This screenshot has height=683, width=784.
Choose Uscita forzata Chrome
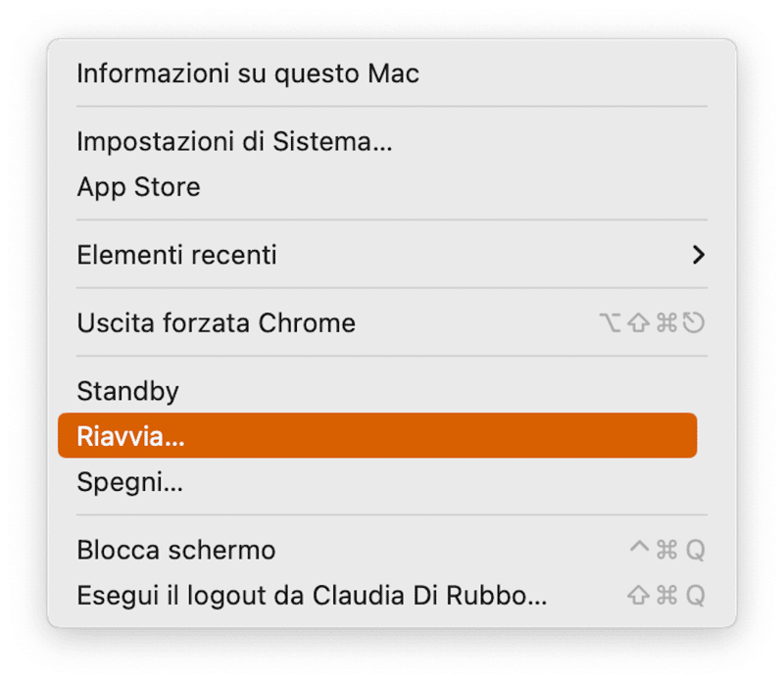(x=216, y=322)
